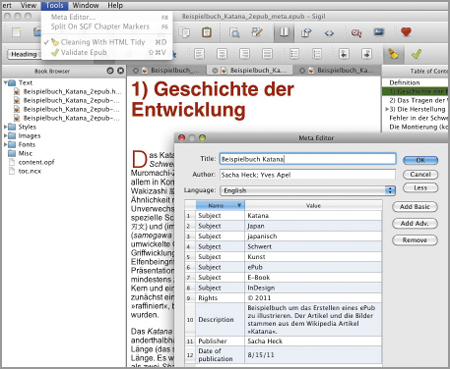The width and height of the screenshot is (450, 369).
Task: Choose Split On SGF Chapter Markers
Action: tap(106, 26)
